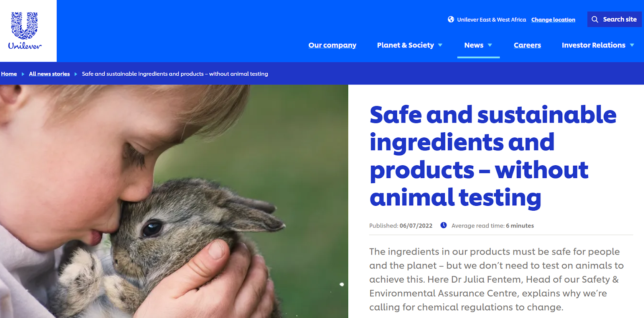Image resolution: width=644 pixels, height=318 pixels.
Task: Click the Unilever logo
Action: (x=25, y=31)
